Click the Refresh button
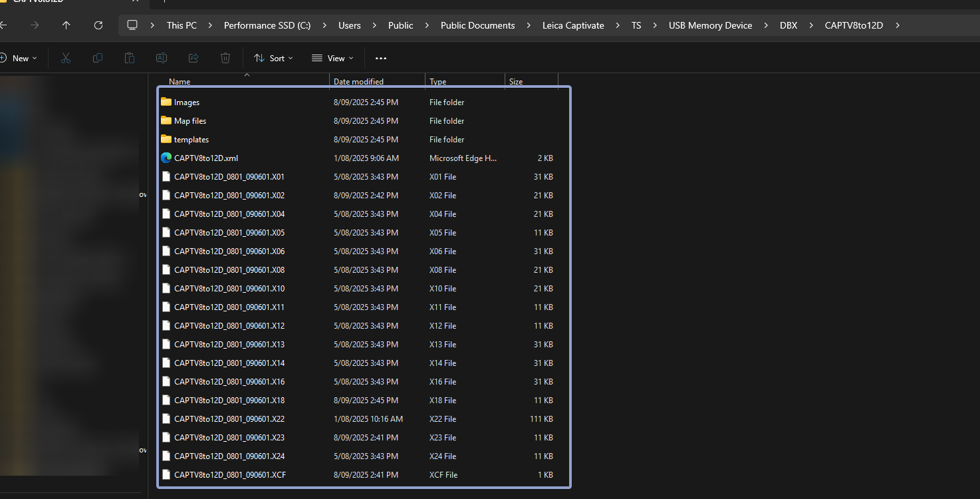This screenshot has height=499, width=980. 98,25
